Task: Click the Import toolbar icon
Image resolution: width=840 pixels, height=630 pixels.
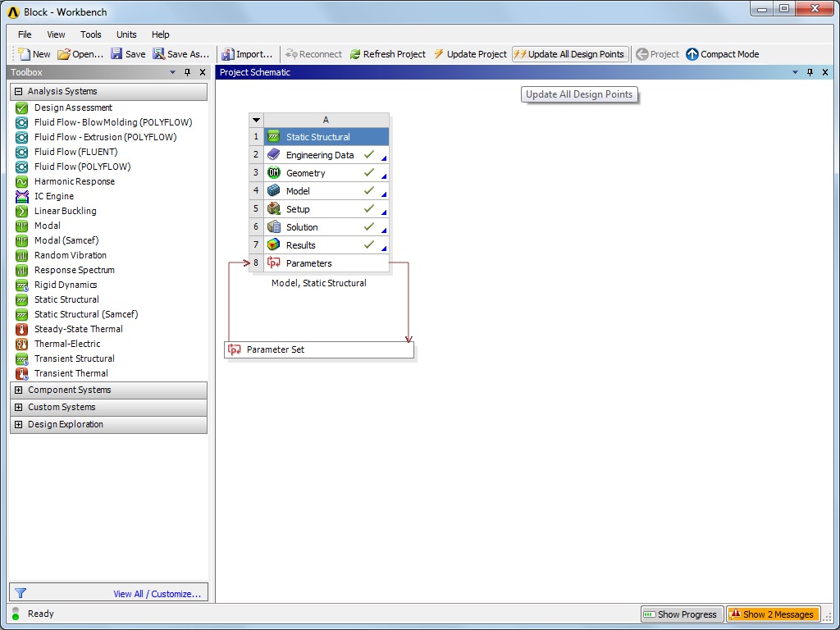Action: tap(228, 54)
